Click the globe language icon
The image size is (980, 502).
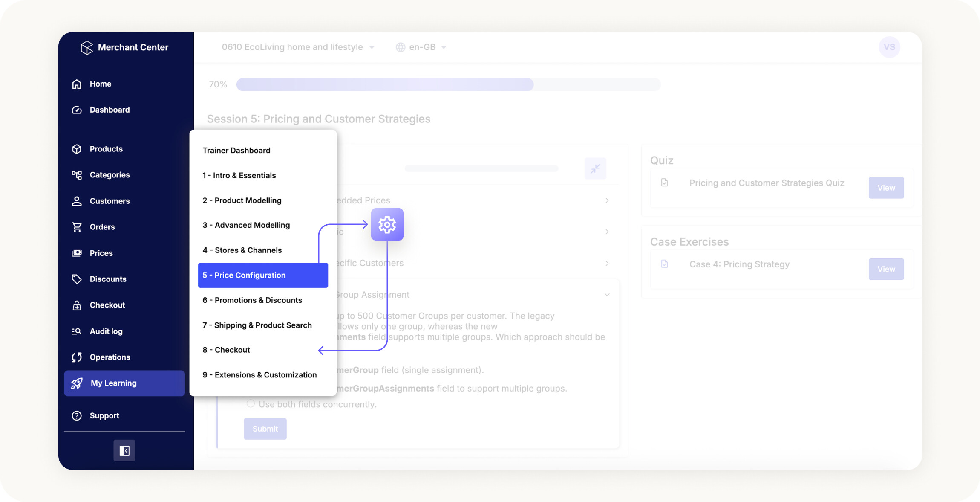point(401,47)
